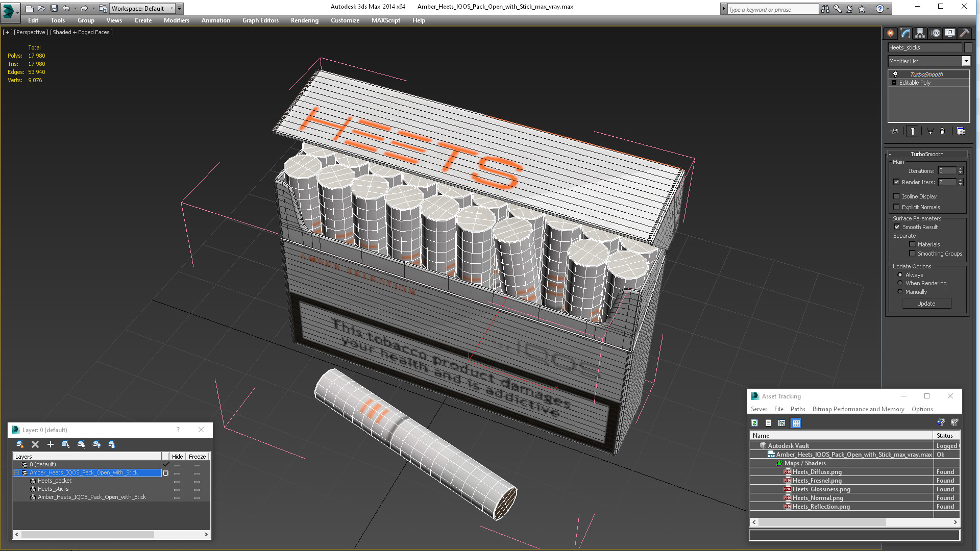
Task: Click the Pin Stack icon
Action: (x=894, y=131)
